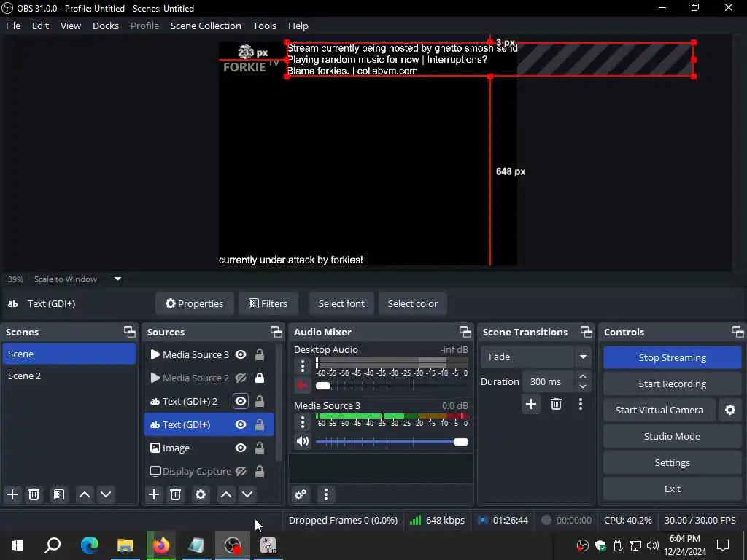This screenshot has height=560, width=747.
Task: Increase transition duration stepper up
Action: tap(583, 377)
